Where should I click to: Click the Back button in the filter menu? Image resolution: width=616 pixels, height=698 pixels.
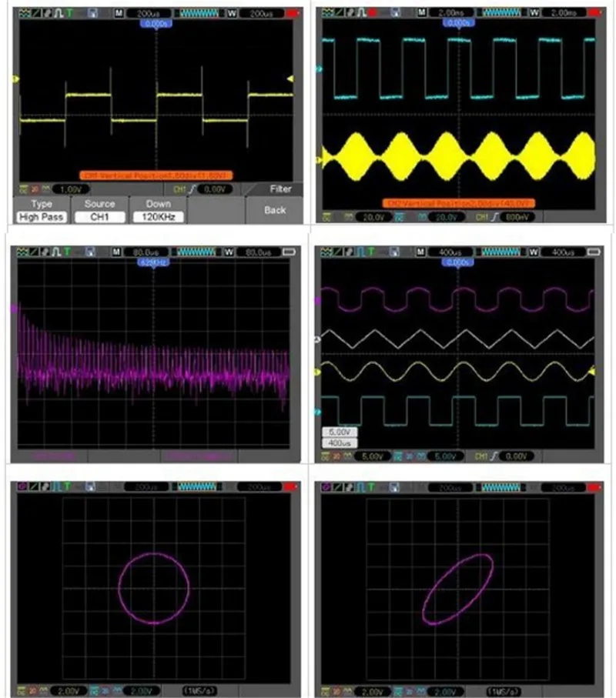click(274, 210)
